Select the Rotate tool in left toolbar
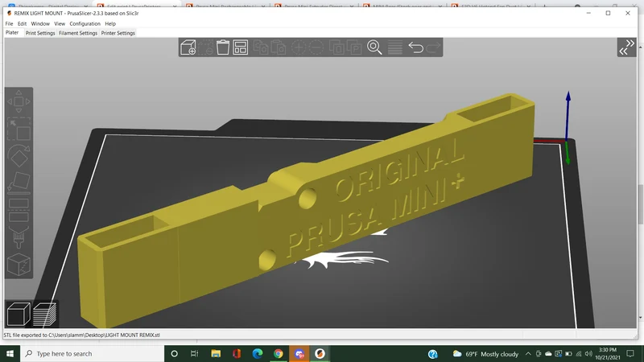Image resolution: width=644 pixels, height=362 pixels. coord(19,156)
